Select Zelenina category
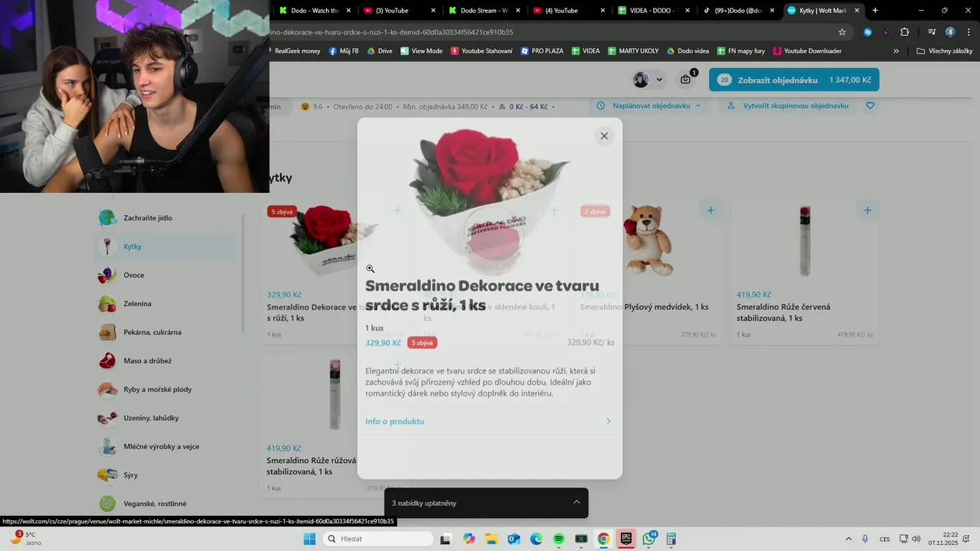Viewport: 980px width, 551px height. point(166,304)
